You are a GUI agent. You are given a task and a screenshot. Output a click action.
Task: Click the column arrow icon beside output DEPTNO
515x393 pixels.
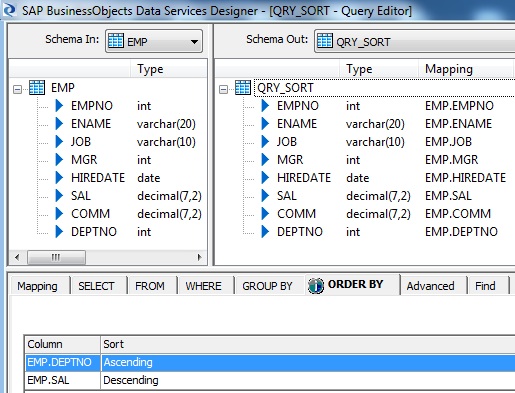[x=265, y=232]
